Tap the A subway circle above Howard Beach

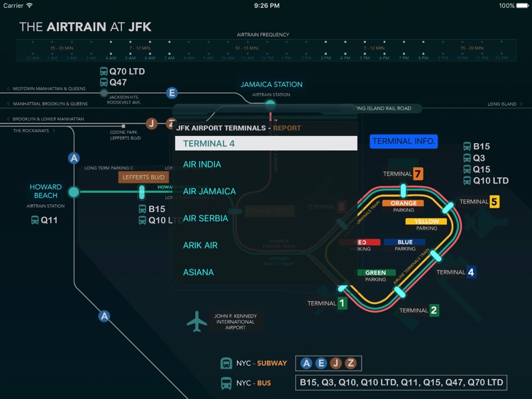(x=74, y=158)
